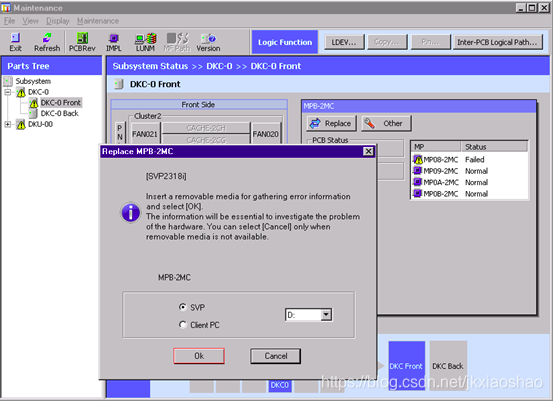Expand the DKU-00 tree node
The width and height of the screenshot is (553, 401).
point(8,124)
